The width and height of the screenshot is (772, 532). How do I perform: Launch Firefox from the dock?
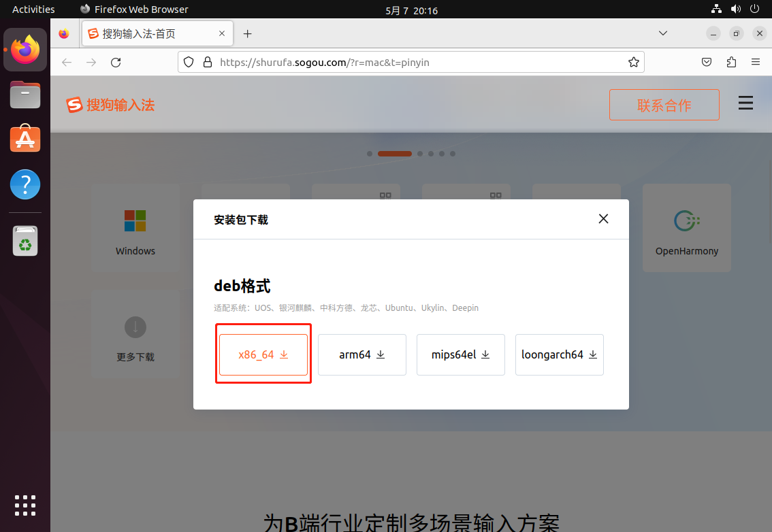click(25, 50)
